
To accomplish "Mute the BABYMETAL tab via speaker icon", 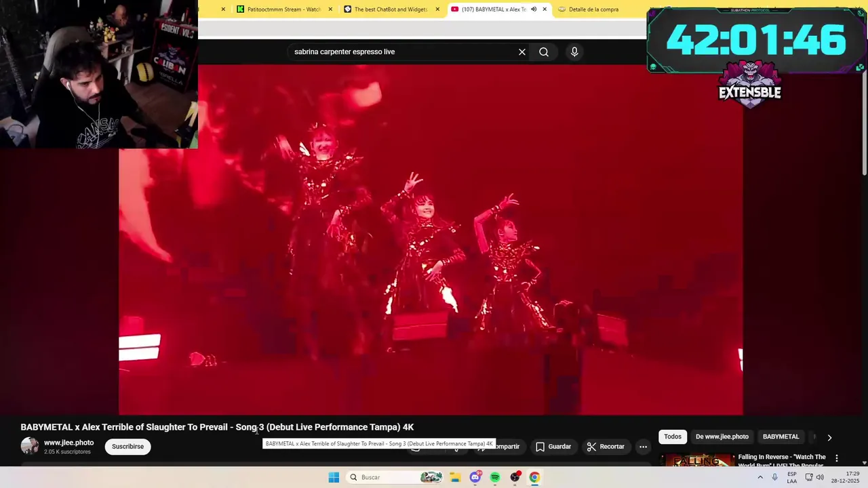I will pyautogui.click(x=534, y=9).
